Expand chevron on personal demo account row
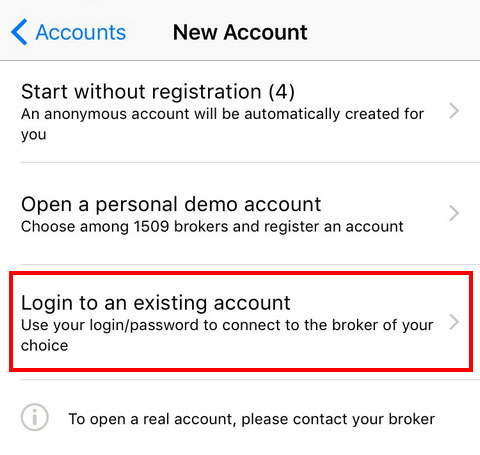The width and height of the screenshot is (480, 455). 454,213
